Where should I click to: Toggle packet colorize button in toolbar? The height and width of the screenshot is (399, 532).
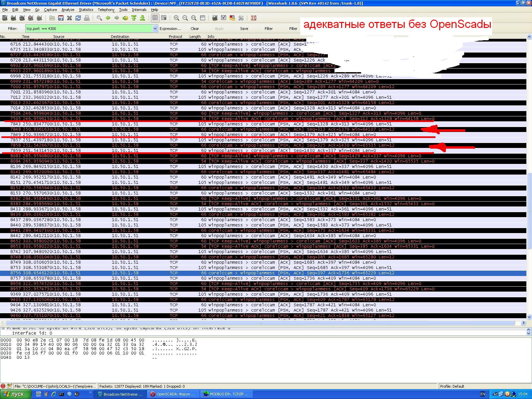tap(155, 18)
